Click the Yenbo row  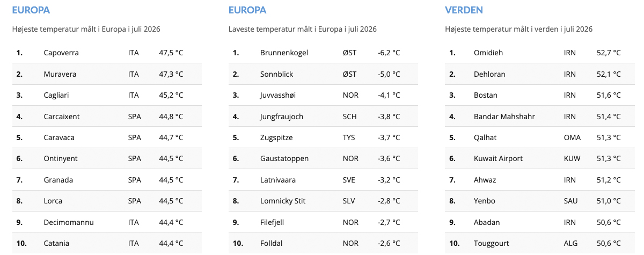[x=540, y=201]
